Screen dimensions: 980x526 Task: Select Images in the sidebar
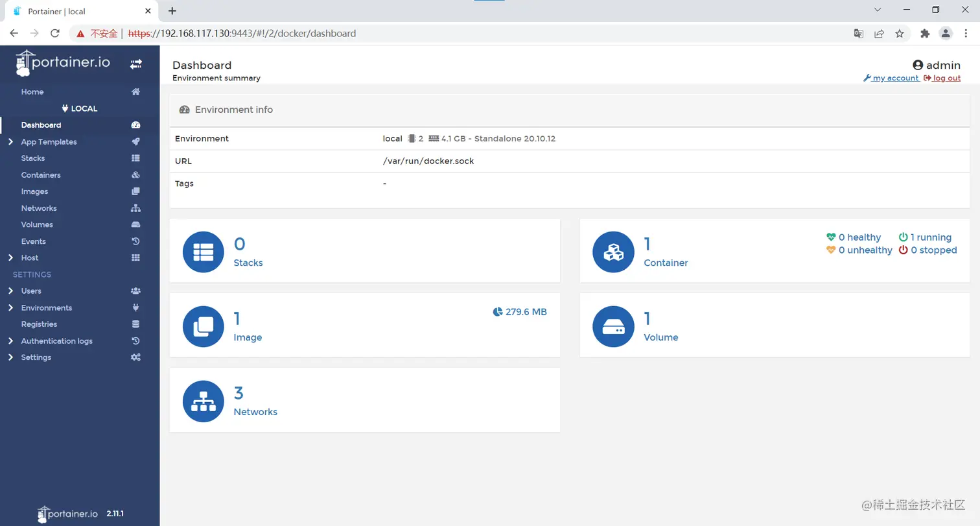click(x=80, y=191)
